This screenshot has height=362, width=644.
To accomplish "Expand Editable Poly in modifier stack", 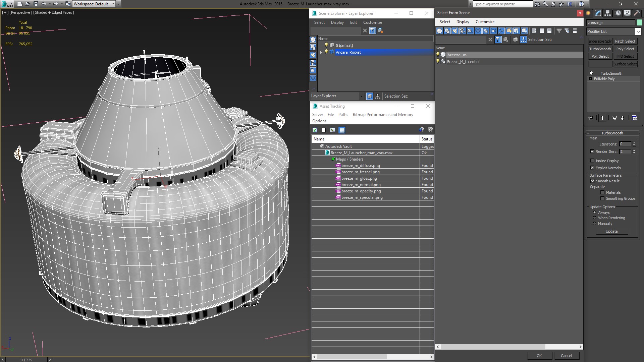I will pyautogui.click(x=590, y=79).
